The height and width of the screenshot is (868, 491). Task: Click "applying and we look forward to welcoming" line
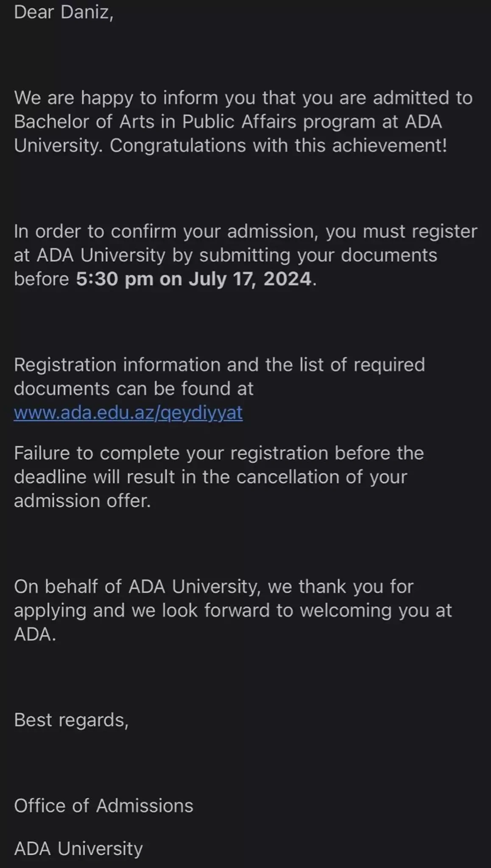click(233, 610)
